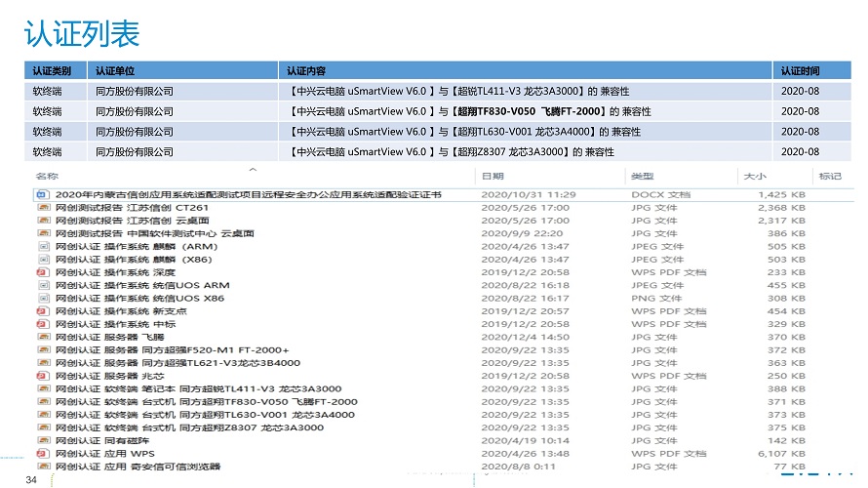Click PDF icon for 操作系统 中标
The width and height of the screenshot is (868, 488).
[43, 324]
